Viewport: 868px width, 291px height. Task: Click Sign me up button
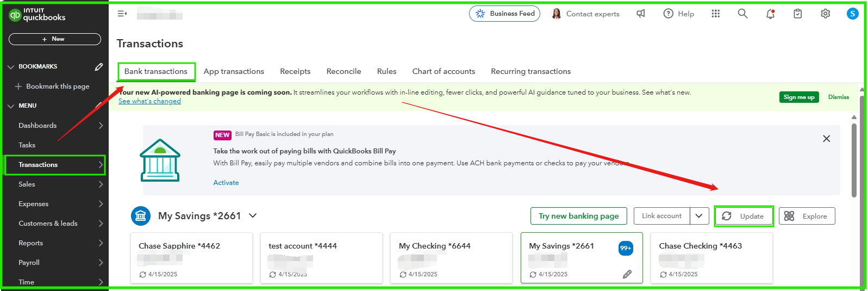coord(799,97)
